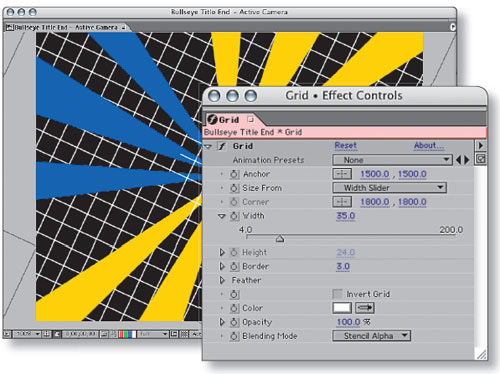Click the Corner Y value 1800.0
500x374 pixels.
(412, 202)
